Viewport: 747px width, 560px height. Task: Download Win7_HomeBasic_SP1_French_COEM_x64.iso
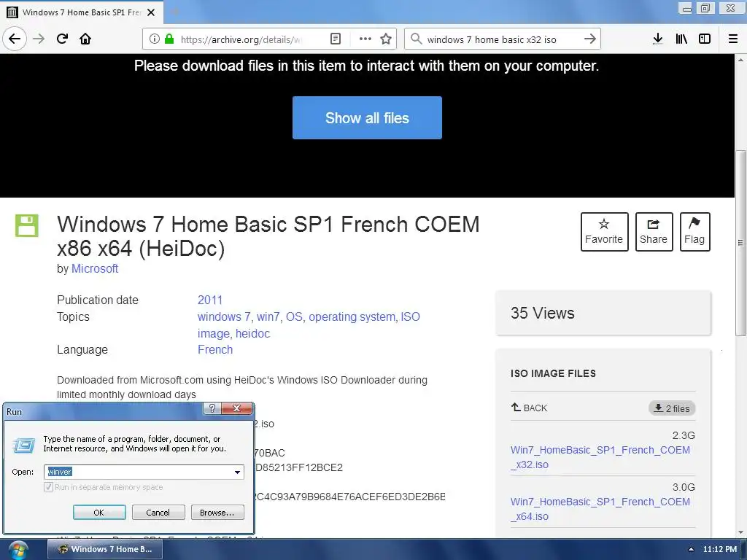click(600, 509)
